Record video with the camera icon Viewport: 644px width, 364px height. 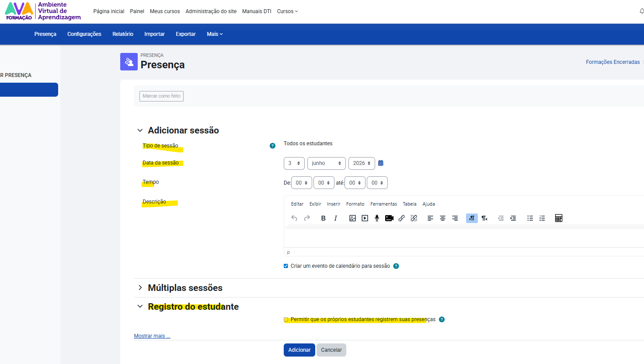(389, 218)
